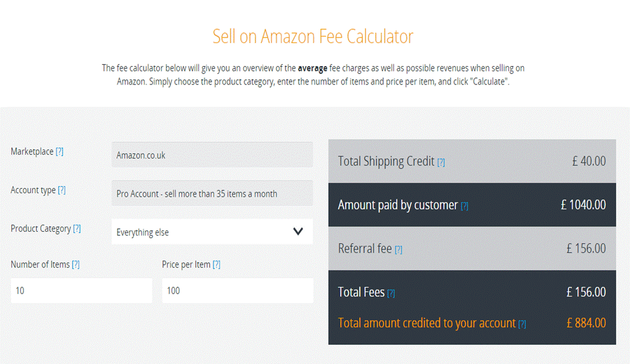Screen dimensions: 630x364
Task: Click the Marketplace Amazon.co.uk field
Action: click(x=212, y=155)
